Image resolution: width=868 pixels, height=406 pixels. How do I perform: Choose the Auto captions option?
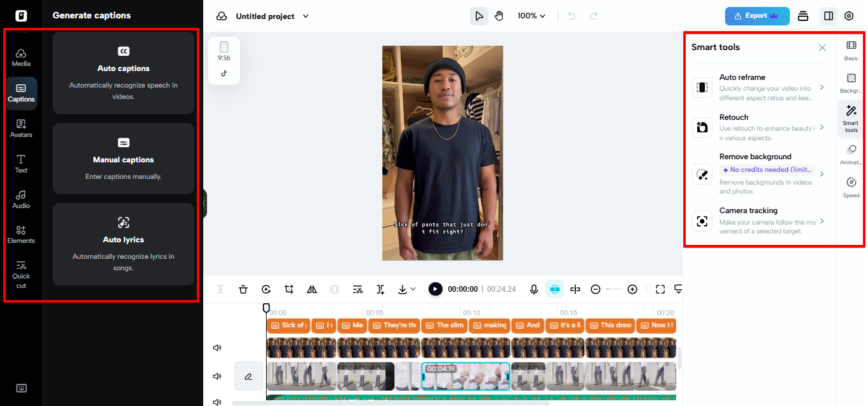123,73
